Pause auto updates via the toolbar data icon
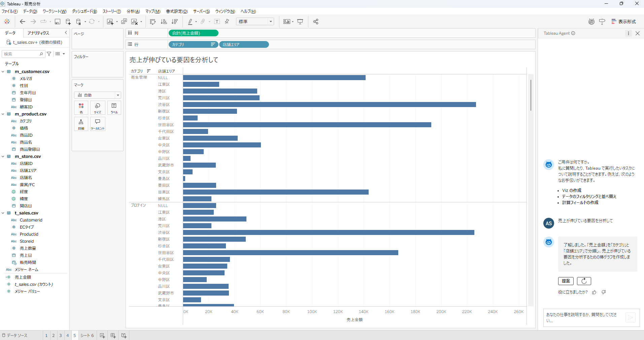Image resolution: width=644 pixels, height=340 pixels. point(78,22)
